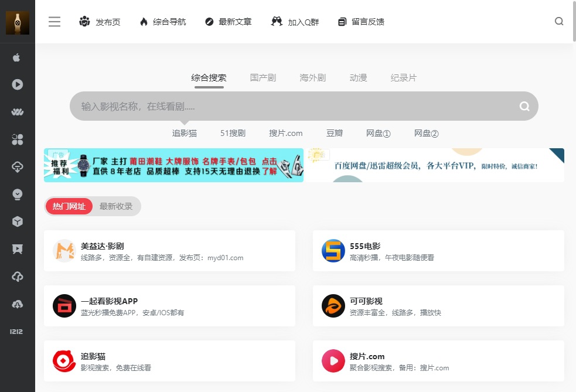576x392 pixels.
Task: Open the 追影猫 card title link
Action: 93,356
